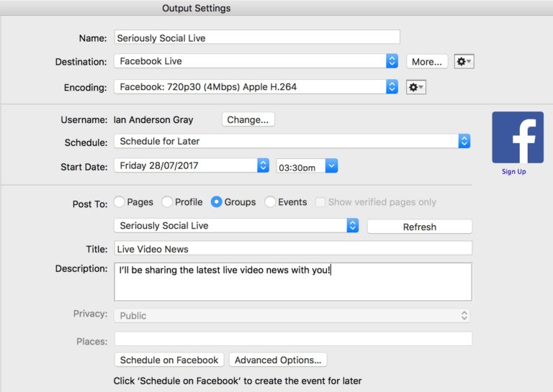Open the gear menu next to Encoding
Screen dimensions: 553x392
[x=415, y=87]
